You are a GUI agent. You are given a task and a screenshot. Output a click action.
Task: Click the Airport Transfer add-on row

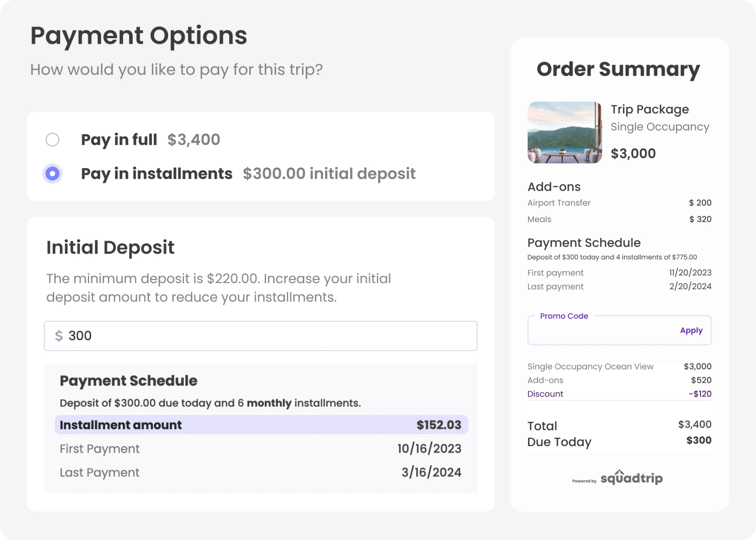(559, 203)
